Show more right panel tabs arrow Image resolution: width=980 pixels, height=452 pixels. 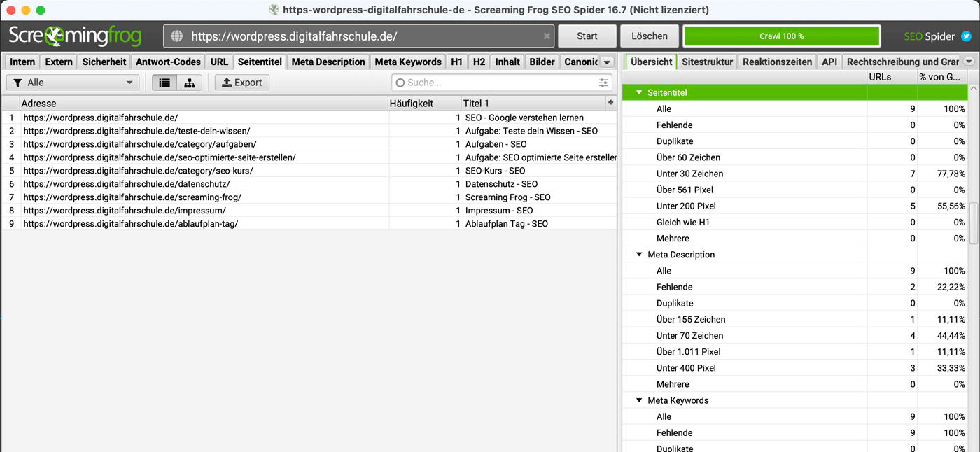tap(969, 62)
